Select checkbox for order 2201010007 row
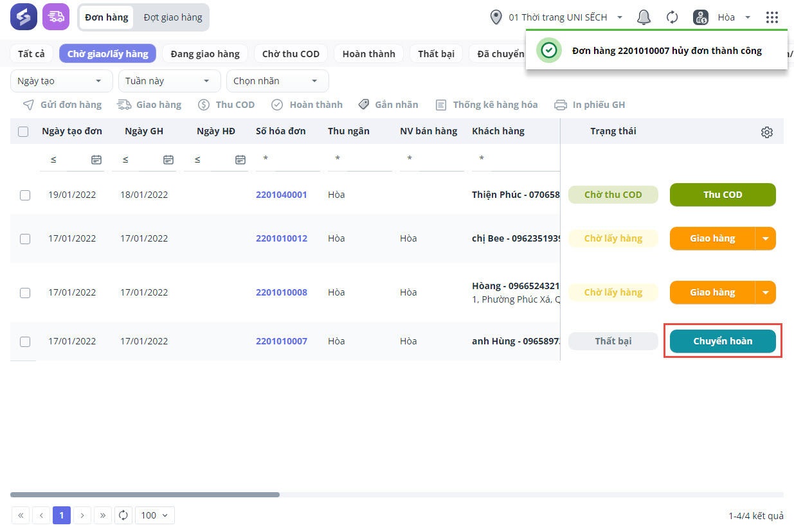The image size is (794, 532). click(x=25, y=342)
